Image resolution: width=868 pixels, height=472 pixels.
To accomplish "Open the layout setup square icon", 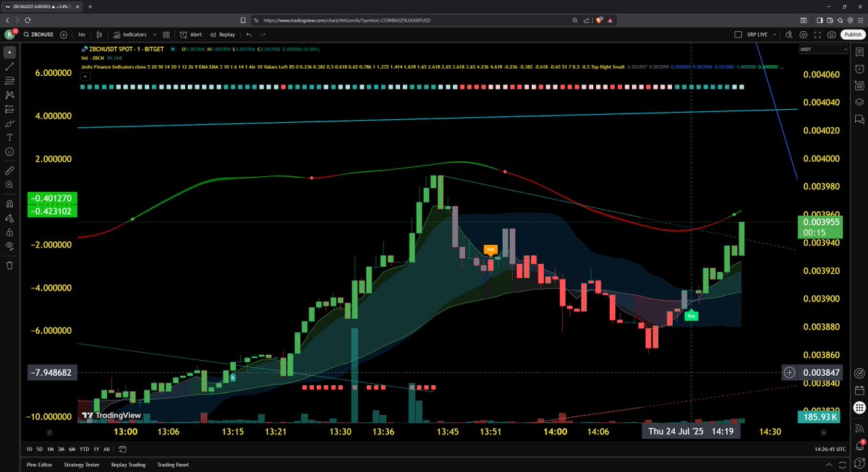I will (x=738, y=34).
